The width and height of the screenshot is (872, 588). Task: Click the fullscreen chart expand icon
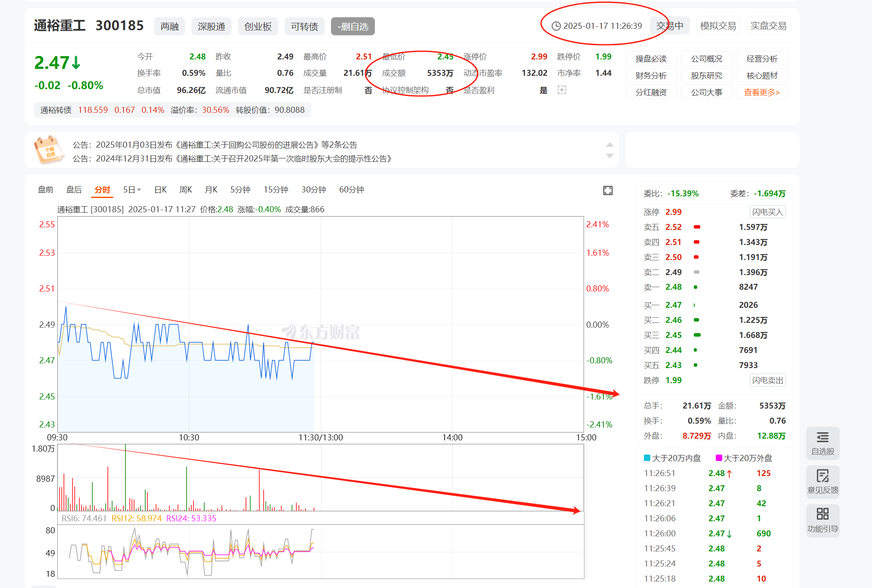tap(607, 190)
